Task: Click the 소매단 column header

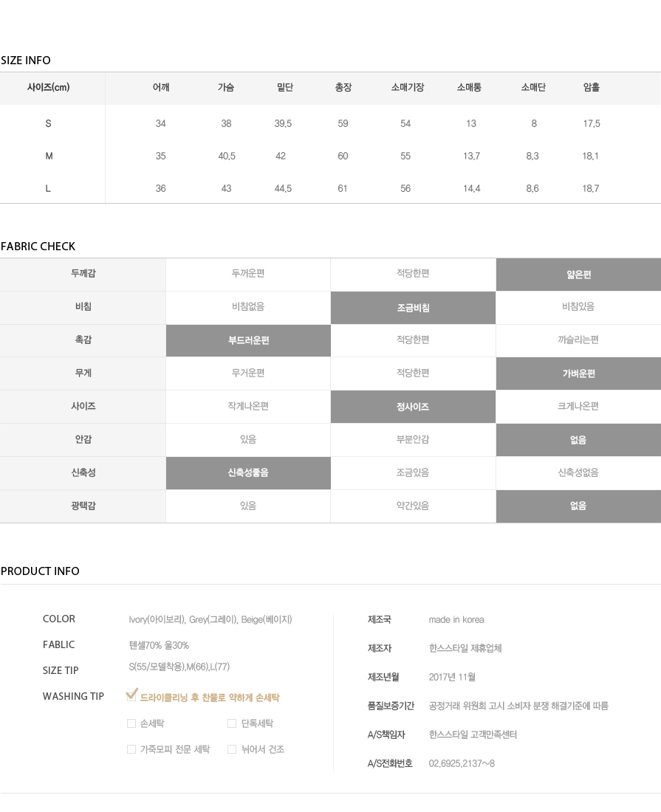Action: tap(533, 88)
